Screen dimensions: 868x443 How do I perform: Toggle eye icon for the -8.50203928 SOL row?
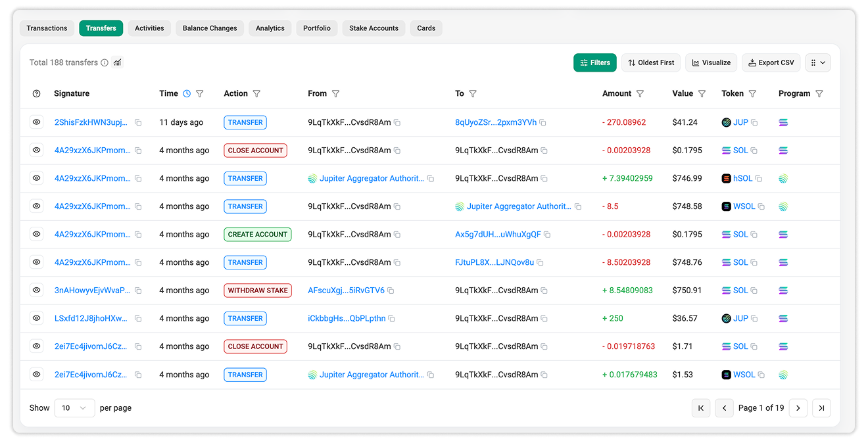37,262
